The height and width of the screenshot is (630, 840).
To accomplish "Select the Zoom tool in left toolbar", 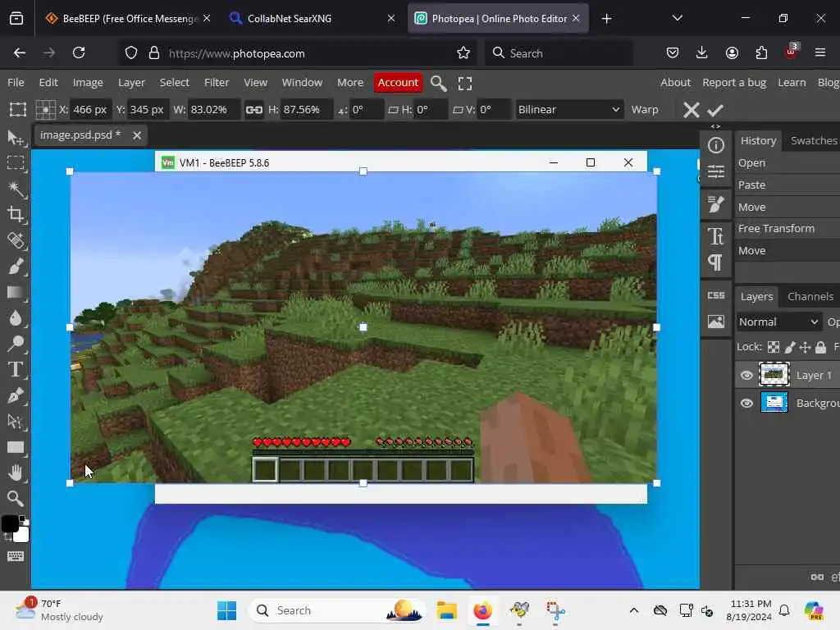I will [x=16, y=499].
